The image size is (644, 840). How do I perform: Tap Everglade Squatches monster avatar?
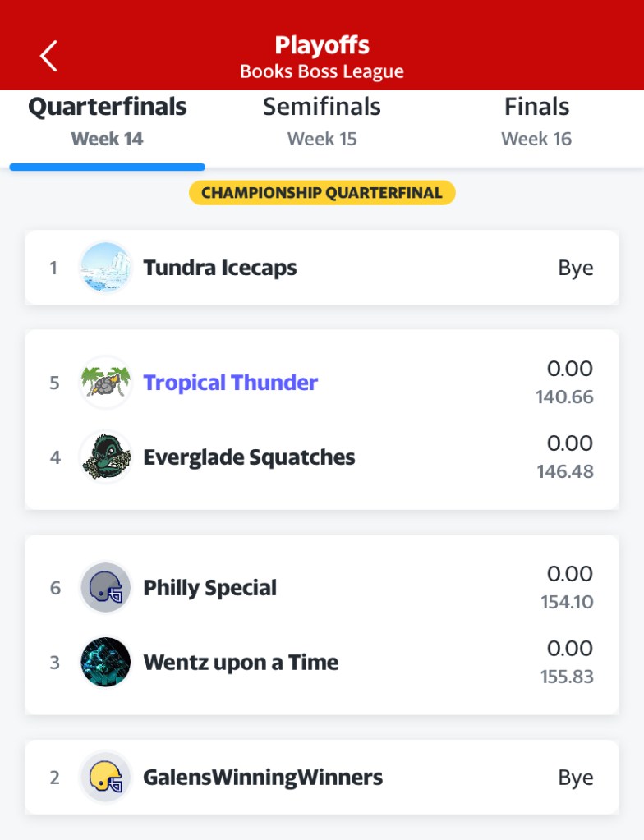[106, 457]
